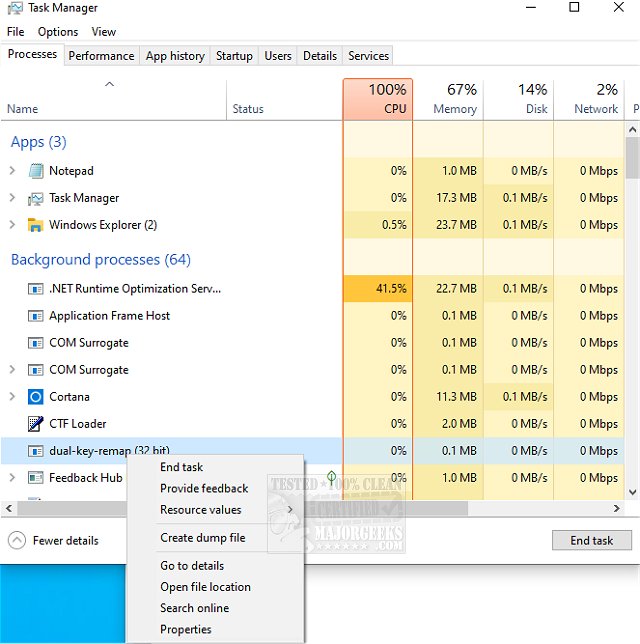640x644 pixels.
Task: Click the dual-key-remap process icon
Action: [36, 451]
